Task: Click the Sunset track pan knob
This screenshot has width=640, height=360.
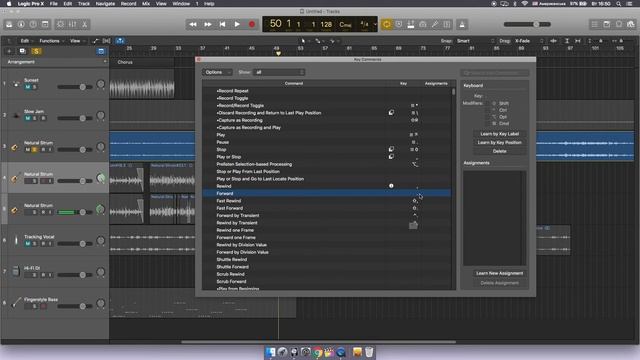Action: [x=100, y=84]
